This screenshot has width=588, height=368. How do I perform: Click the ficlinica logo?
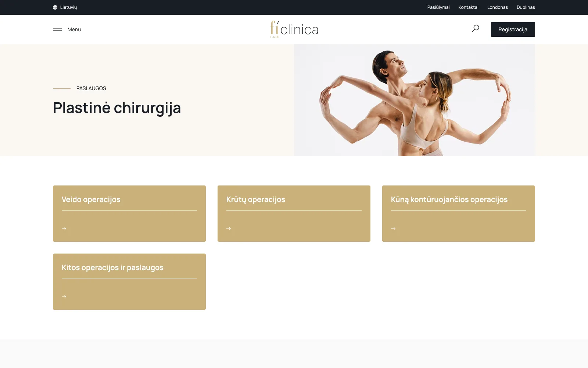pyautogui.click(x=294, y=29)
